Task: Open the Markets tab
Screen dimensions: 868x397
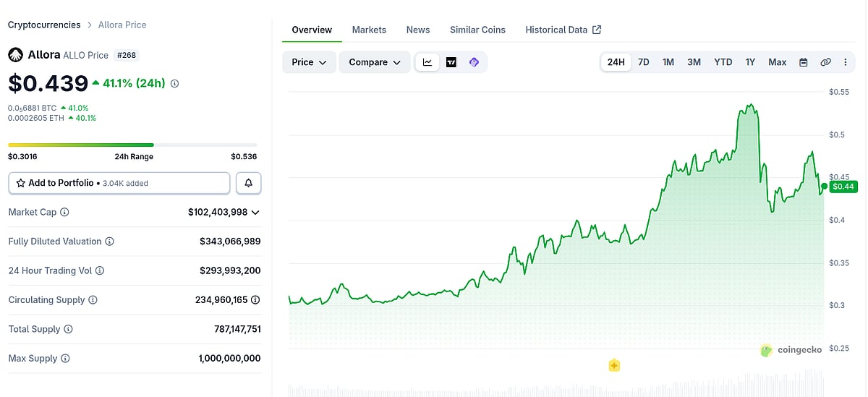Action: [x=369, y=30]
